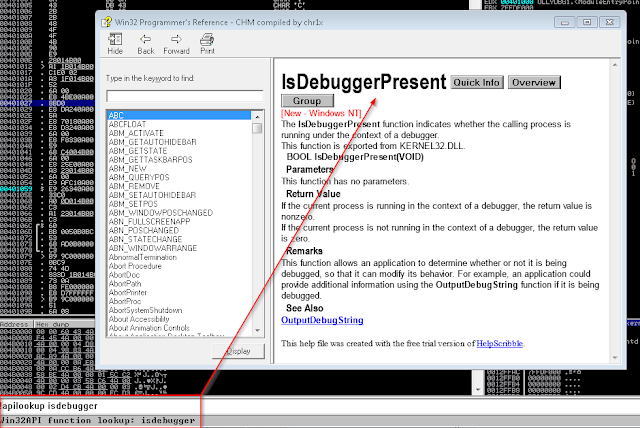Select AbortDoc entry
Image resolution: width=640 pixels, height=428 pixels.
coord(124,275)
